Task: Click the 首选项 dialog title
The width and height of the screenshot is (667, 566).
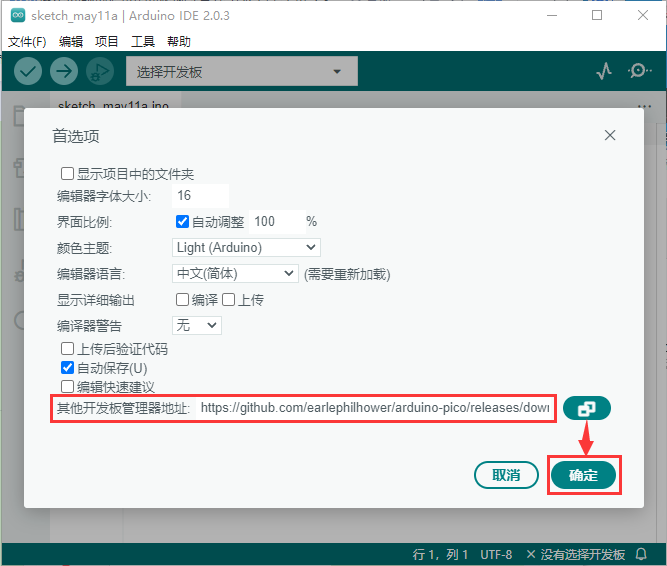Action: (x=76, y=137)
